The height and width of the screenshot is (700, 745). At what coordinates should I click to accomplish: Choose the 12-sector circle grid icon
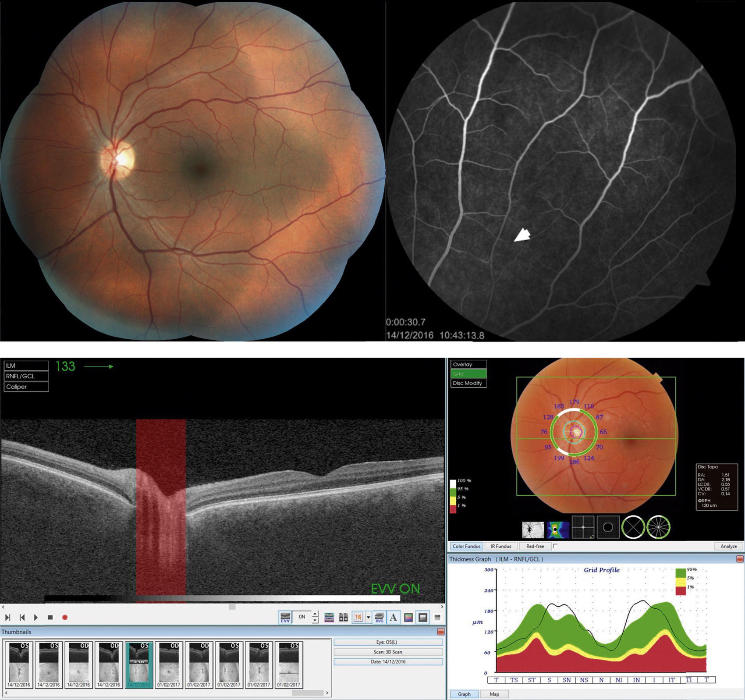tap(658, 527)
